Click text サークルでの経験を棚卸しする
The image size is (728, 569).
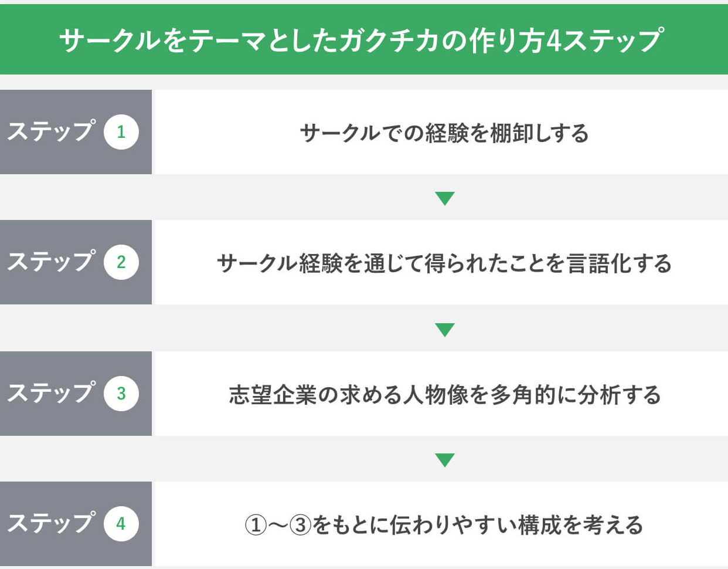coord(444,133)
